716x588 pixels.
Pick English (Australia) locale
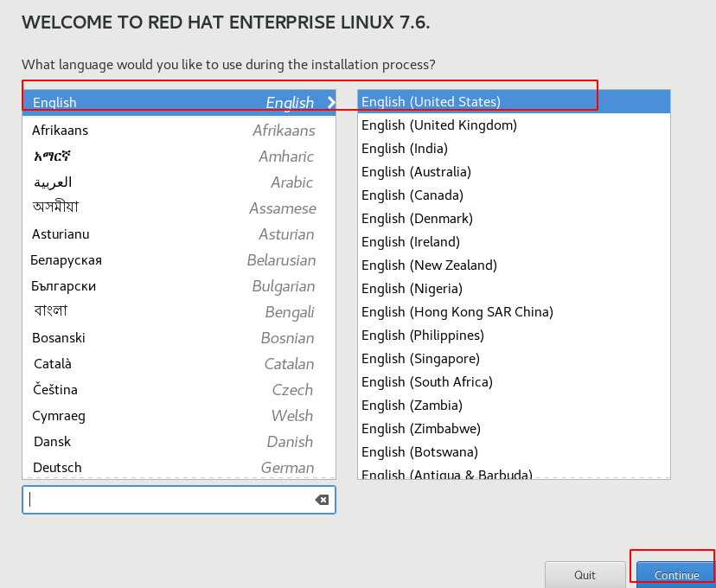pos(515,172)
